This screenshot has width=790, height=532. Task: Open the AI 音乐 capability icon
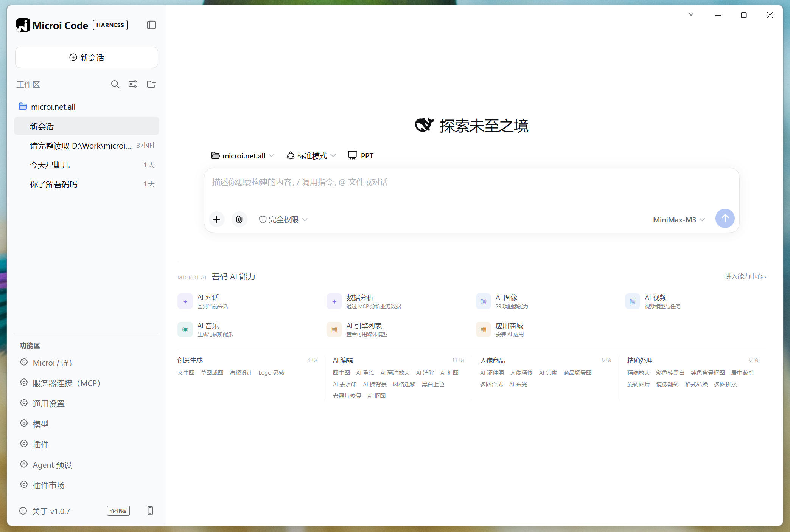pos(185,329)
